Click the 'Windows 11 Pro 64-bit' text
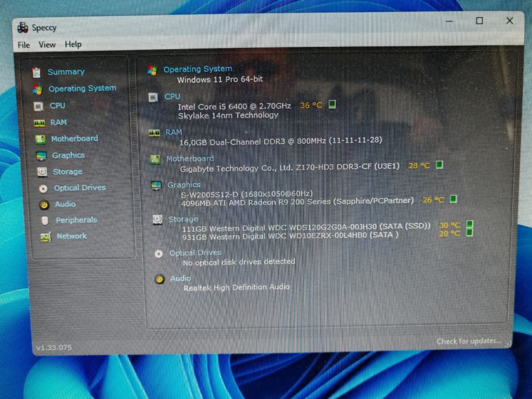Screen dimensions: 532x399 220,79
